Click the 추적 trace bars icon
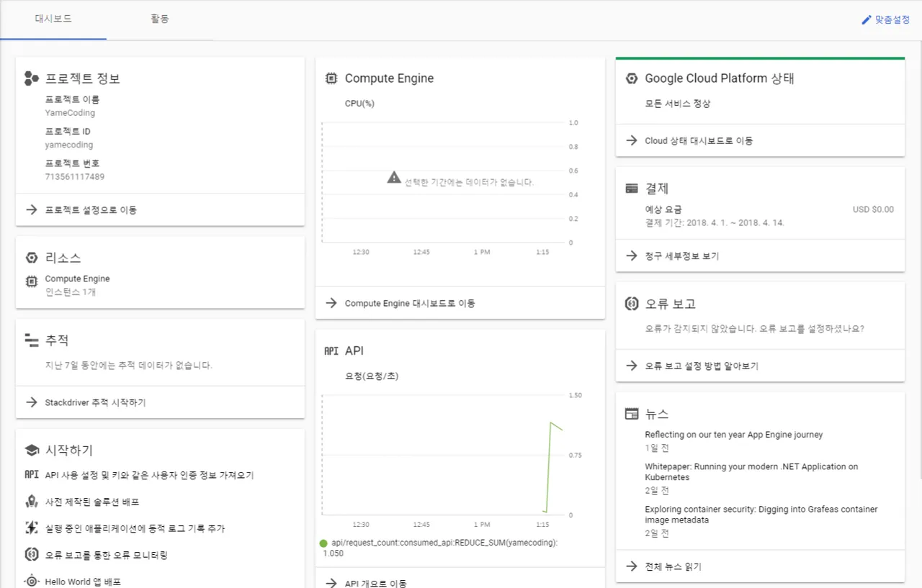Screen dimensions: 922x588 click(31, 340)
